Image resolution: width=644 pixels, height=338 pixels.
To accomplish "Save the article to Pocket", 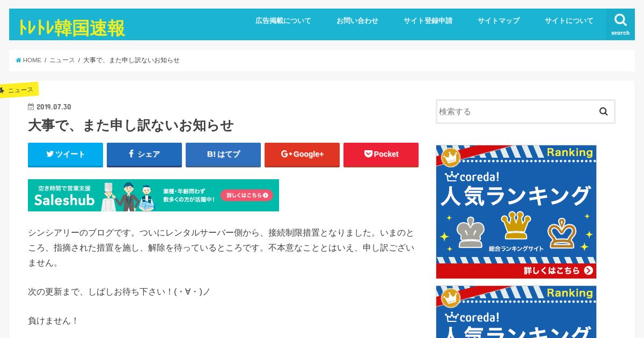I will pos(381,155).
